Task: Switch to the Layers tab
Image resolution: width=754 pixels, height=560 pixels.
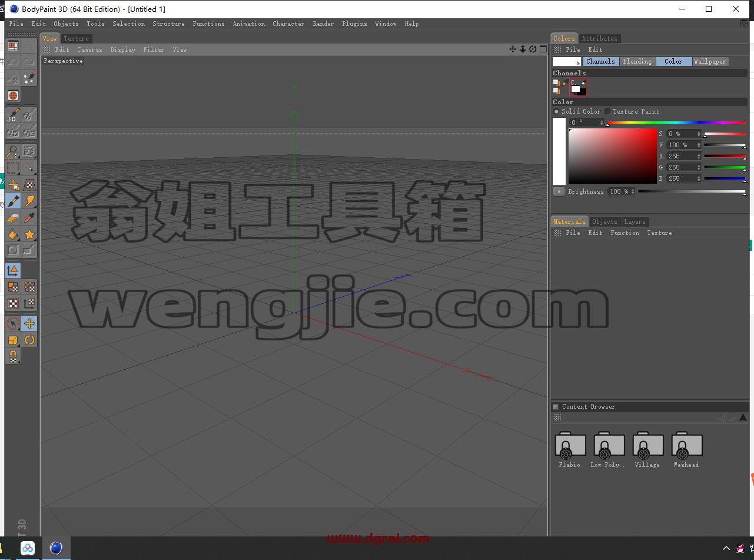Action: tap(635, 221)
